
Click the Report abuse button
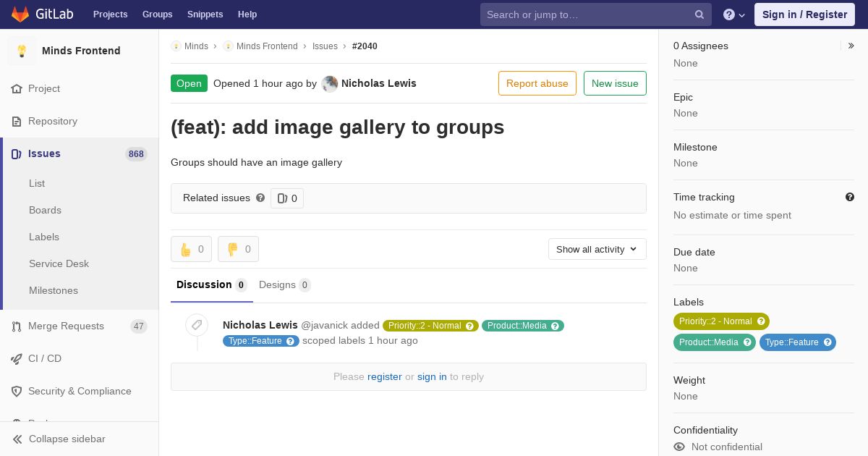pyautogui.click(x=537, y=83)
